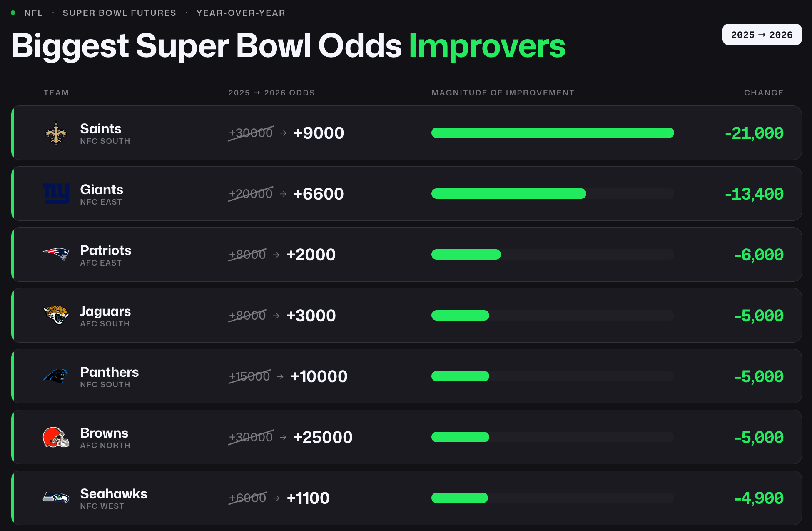Click the Browns -5,000 change value

tap(759, 437)
